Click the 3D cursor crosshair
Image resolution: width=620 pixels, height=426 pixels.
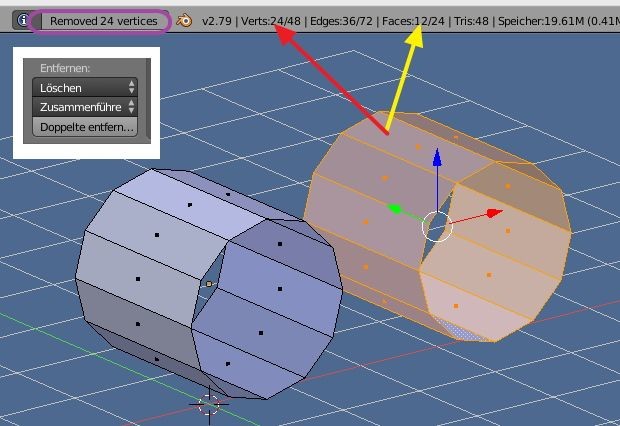coord(209,404)
